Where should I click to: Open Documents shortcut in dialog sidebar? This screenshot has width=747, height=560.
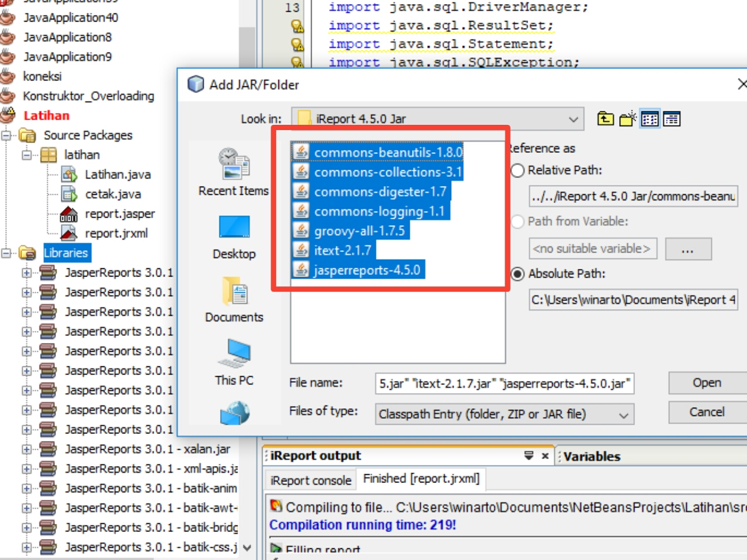pos(234,300)
